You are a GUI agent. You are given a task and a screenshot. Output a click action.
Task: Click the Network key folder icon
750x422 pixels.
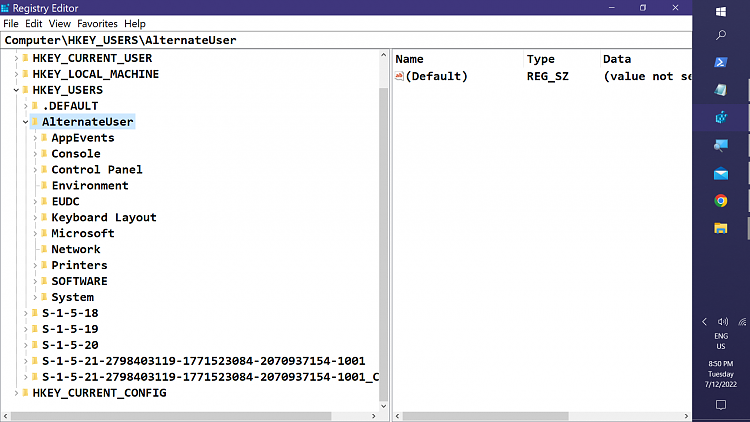[44, 249]
